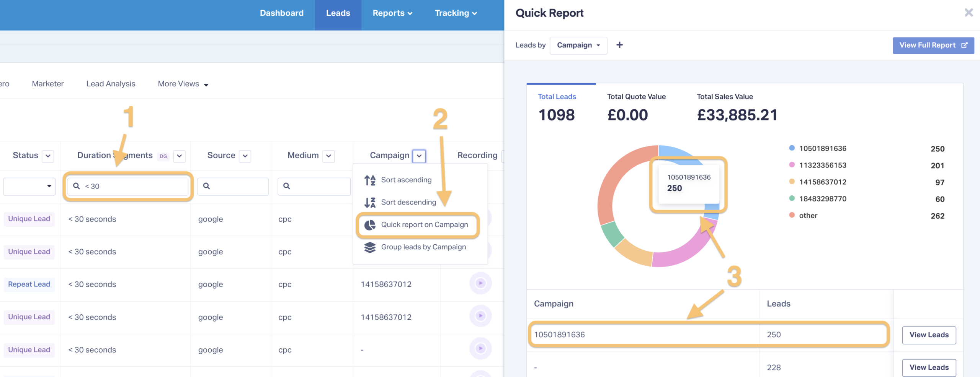
Task: Click the search icon in the Source filter
Action: (x=206, y=186)
